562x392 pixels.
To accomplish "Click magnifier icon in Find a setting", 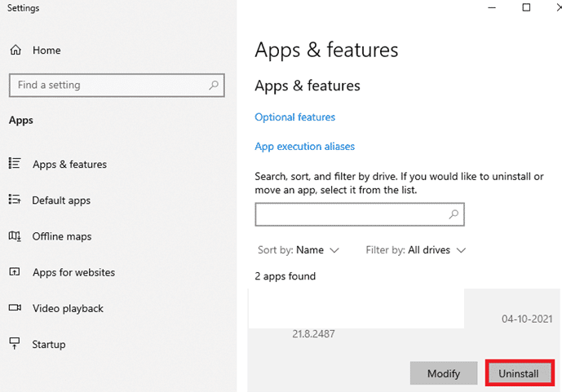I will pyautogui.click(x=214, y=85).
